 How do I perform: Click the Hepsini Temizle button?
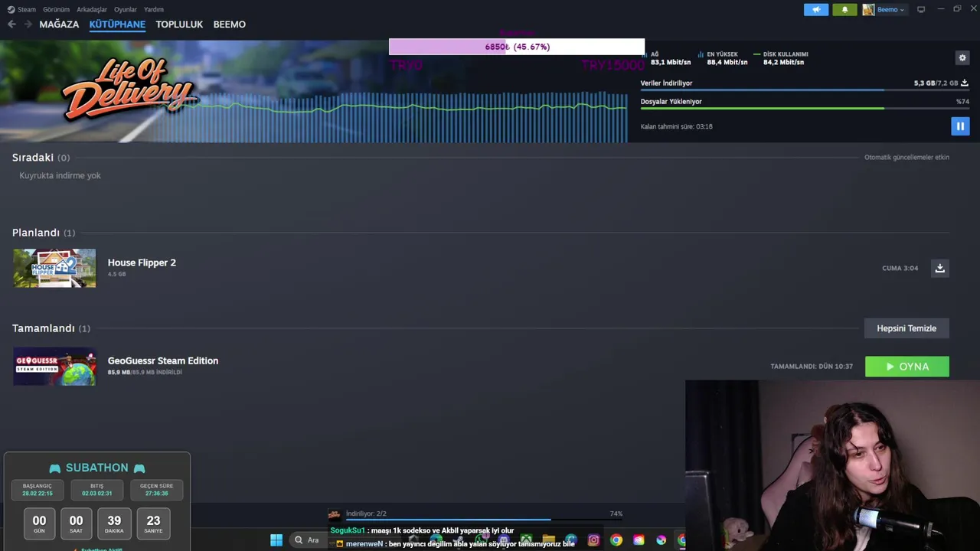click(x=906, y=328)
